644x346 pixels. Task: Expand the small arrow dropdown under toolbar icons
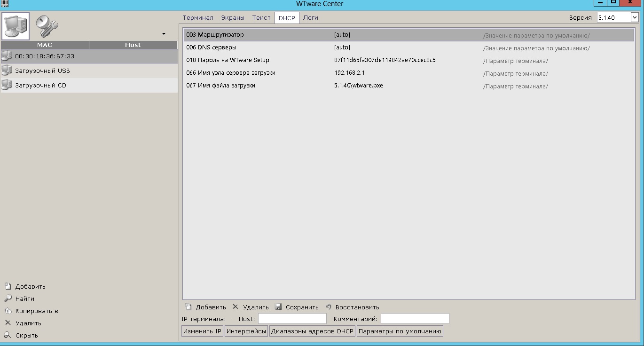[x=164, y=34]
